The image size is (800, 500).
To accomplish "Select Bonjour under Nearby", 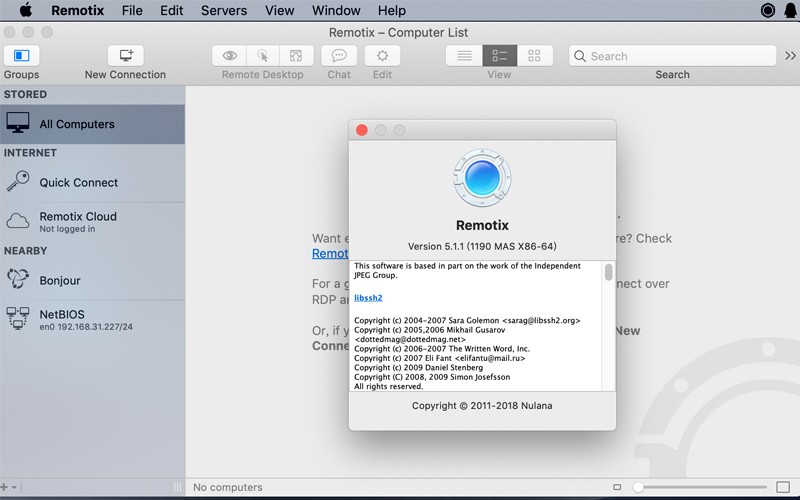I will coord(92,280).
